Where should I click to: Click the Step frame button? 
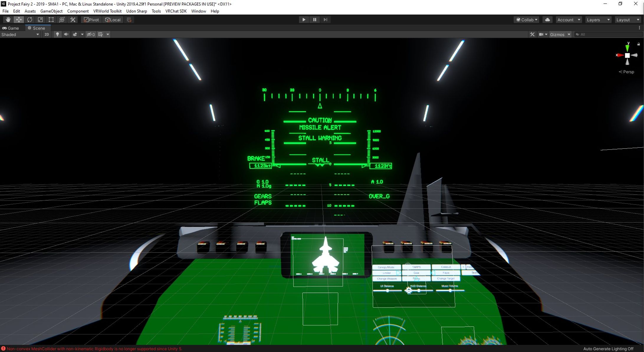[x=325, y=20]
